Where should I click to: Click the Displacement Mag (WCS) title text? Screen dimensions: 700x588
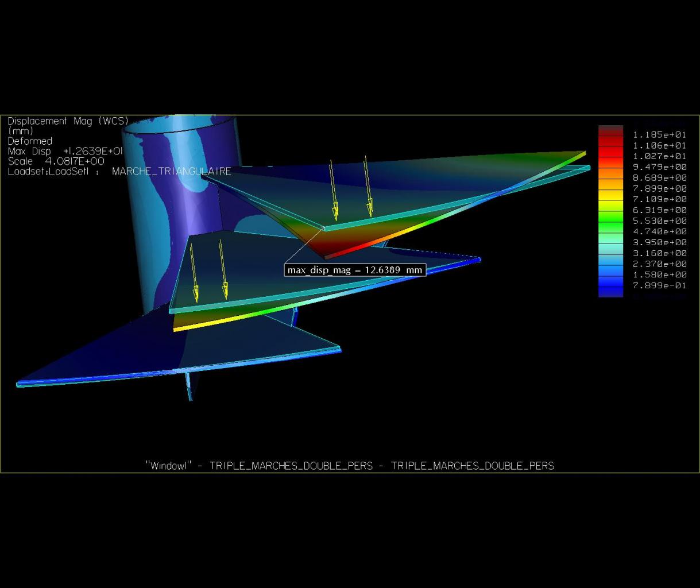tap(68, 121)
